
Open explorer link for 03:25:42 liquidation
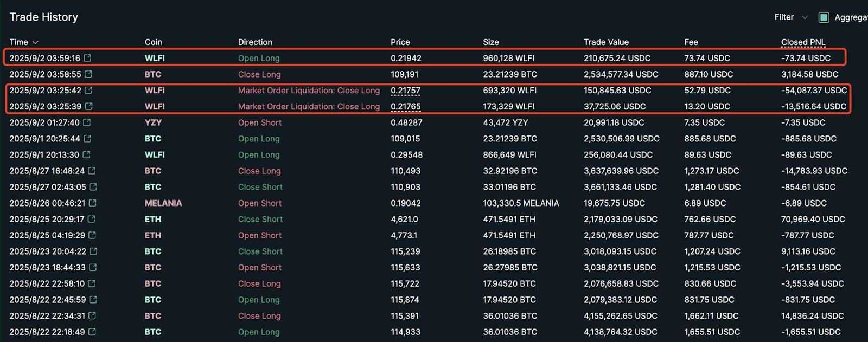88,91
